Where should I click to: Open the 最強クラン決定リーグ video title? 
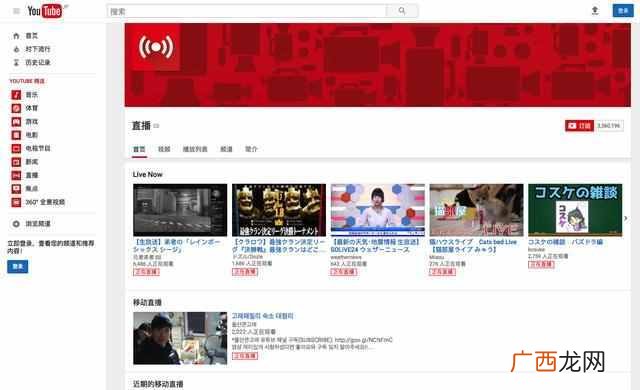click(x=279, y=246)
